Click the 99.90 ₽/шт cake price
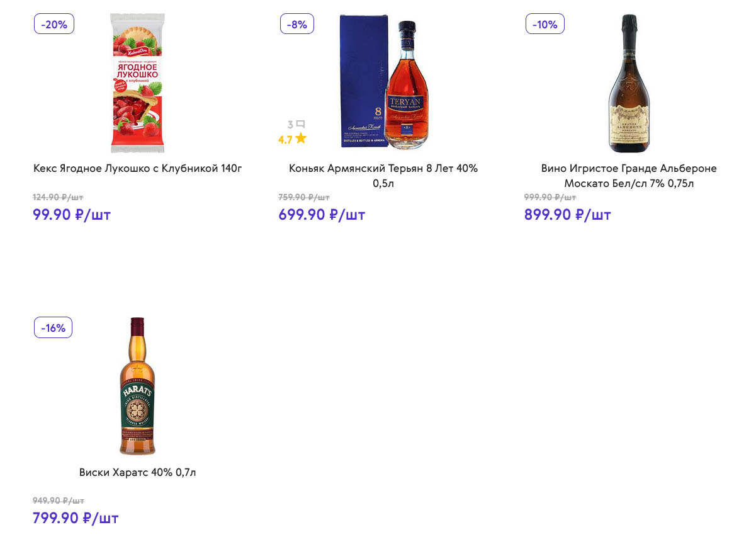The width and height of the screenshot is (756, 537). coord(72,215)
